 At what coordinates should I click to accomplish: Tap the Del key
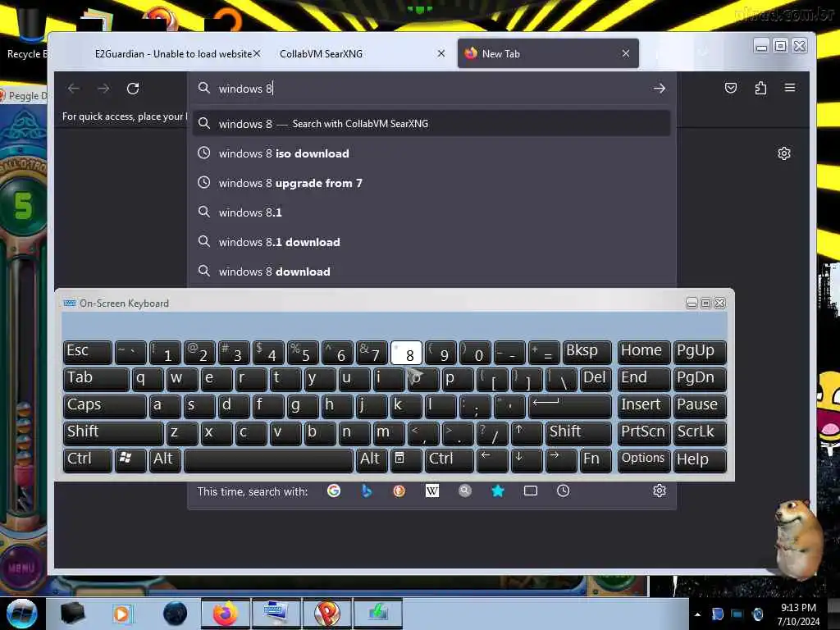pyautogui.click(x=596, y=379)
